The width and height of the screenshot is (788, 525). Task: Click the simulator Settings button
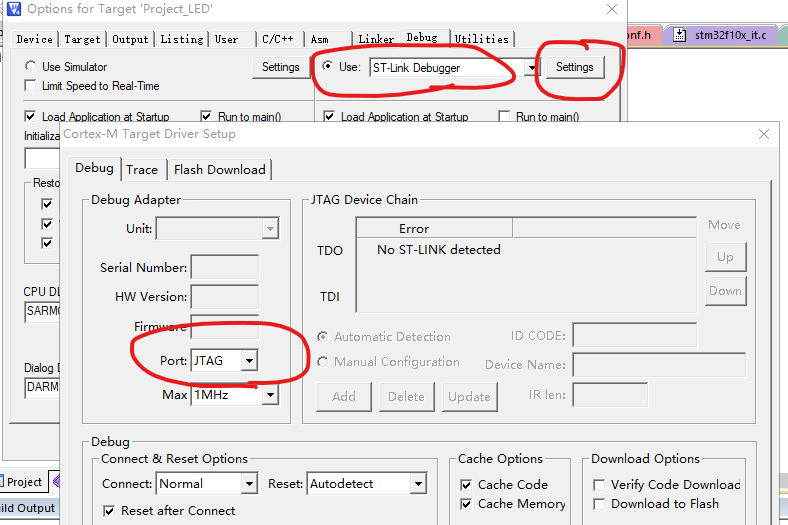[x=280, y=67]
